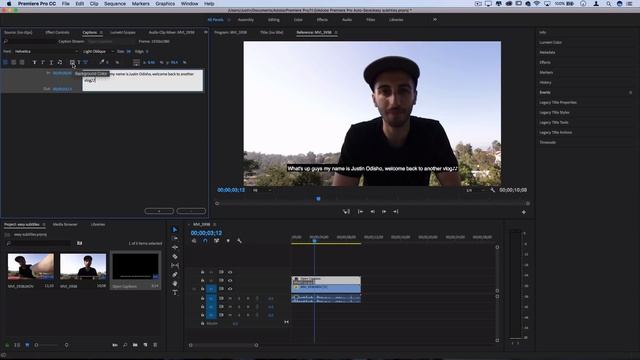Select the Pen tool in the tools panel

[175, 275]
